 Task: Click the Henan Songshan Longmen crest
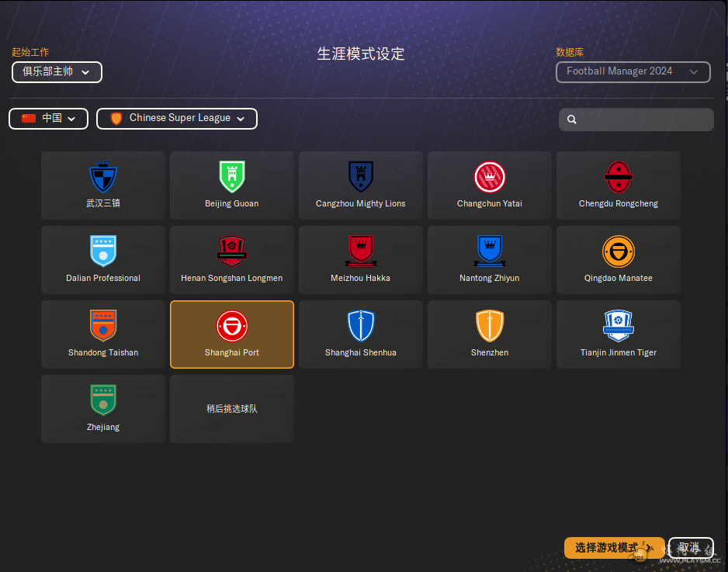(x=232, y=251)
